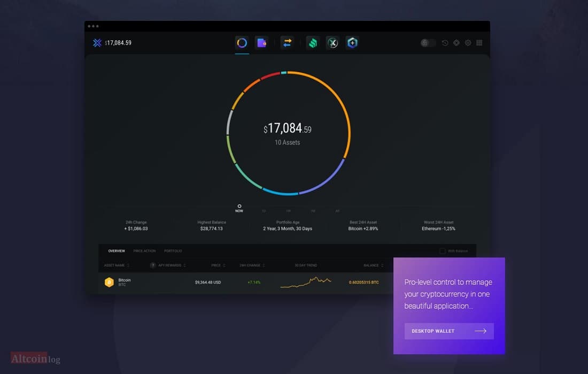Viewport: 588px width, 374px height.
Task: Click the Highest Balance value $28,774.13
Action: [212, 228]
